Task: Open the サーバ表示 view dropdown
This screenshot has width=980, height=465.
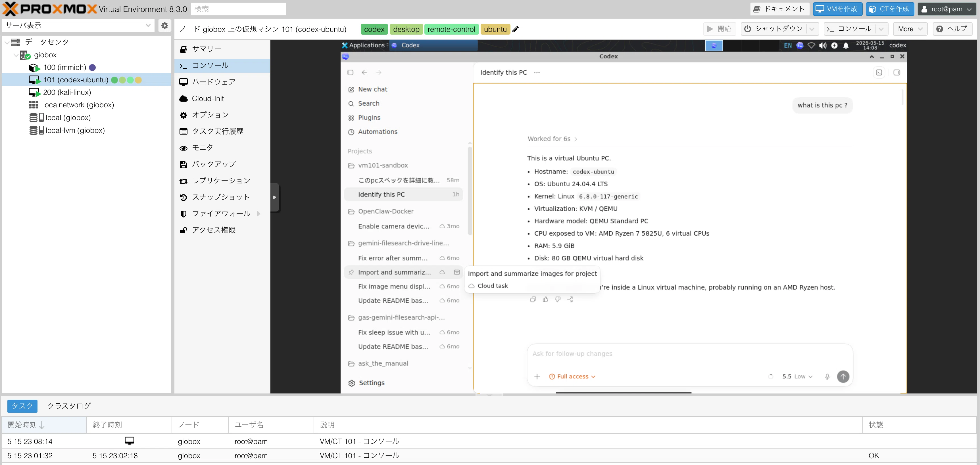Action: coord(148,26)
